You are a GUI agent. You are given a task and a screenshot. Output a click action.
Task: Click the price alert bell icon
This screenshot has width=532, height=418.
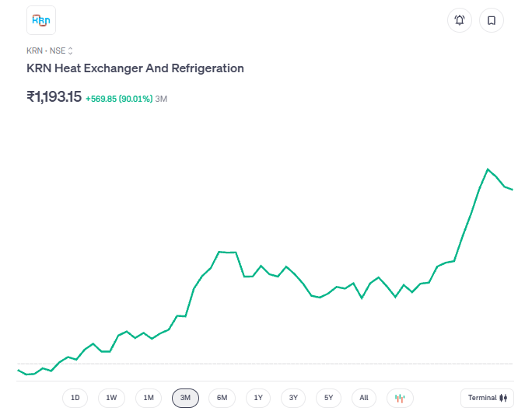[460, 20]
